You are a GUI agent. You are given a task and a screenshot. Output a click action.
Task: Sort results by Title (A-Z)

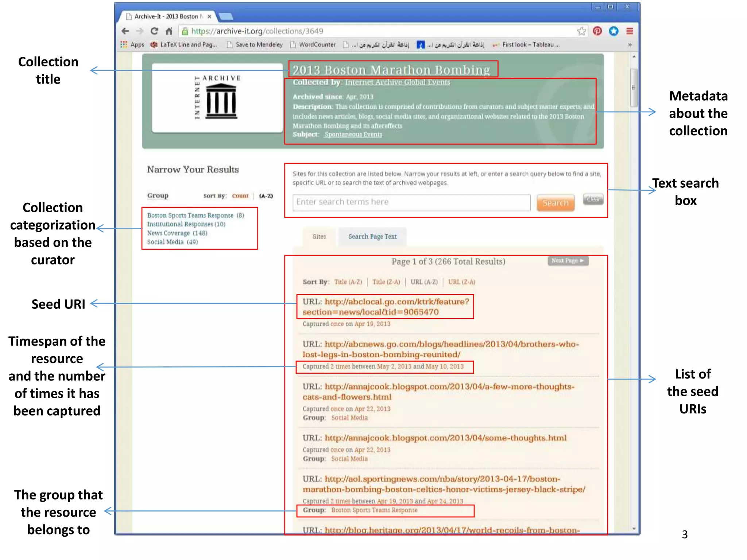click(x=348, y=282)
